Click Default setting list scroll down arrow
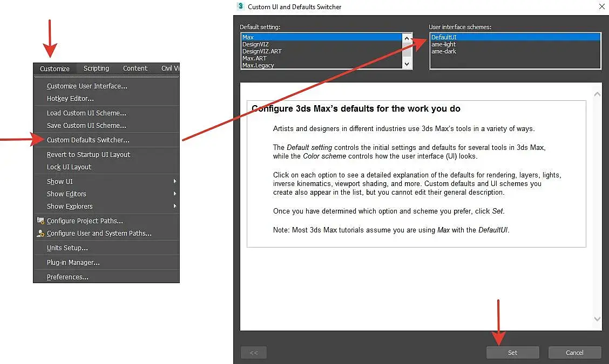The image size is (609, 364). pos(407,64)
